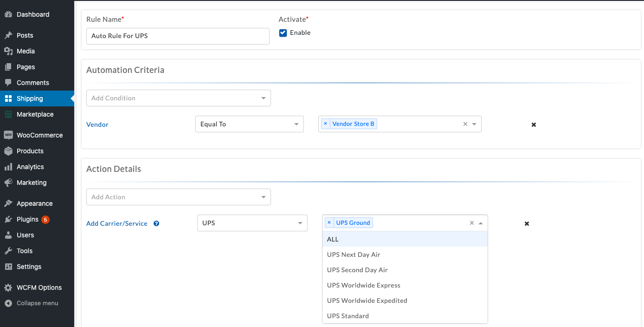Click the Marketplace icon

pos(8,114)
